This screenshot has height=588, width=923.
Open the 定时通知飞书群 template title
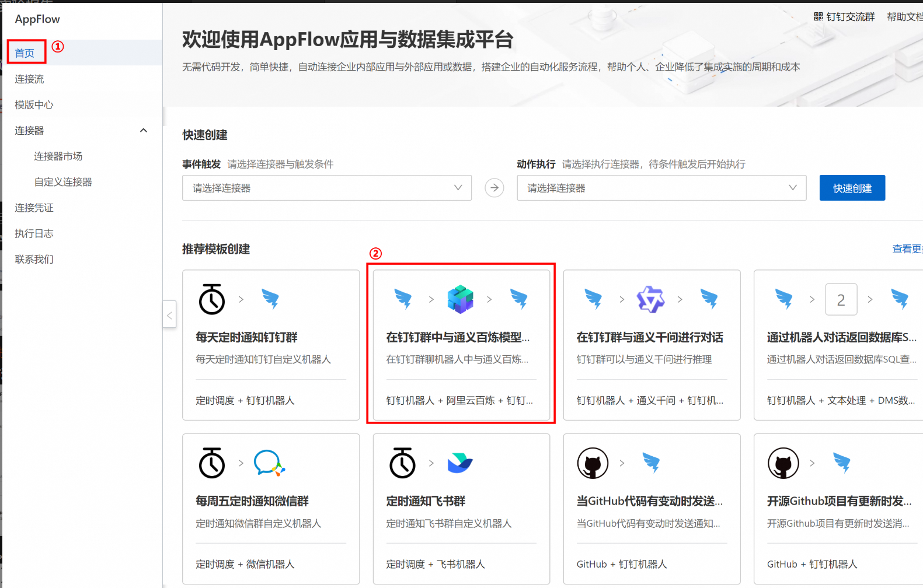coord(426,501)
